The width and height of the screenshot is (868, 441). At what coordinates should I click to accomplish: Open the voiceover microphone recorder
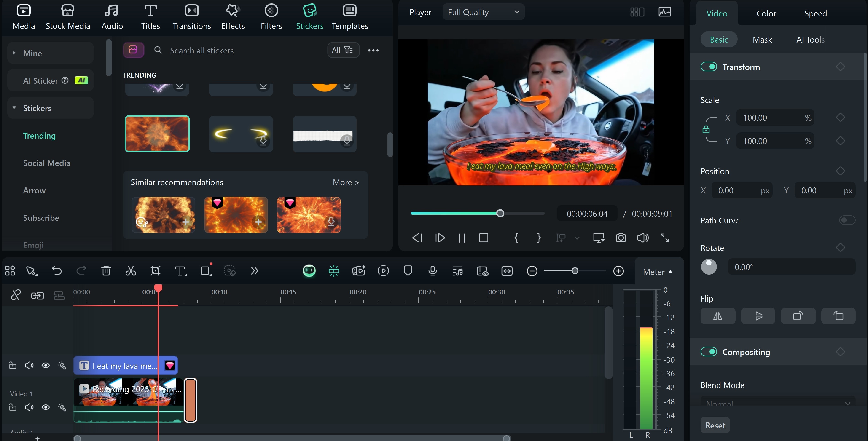tap(433, 271)
